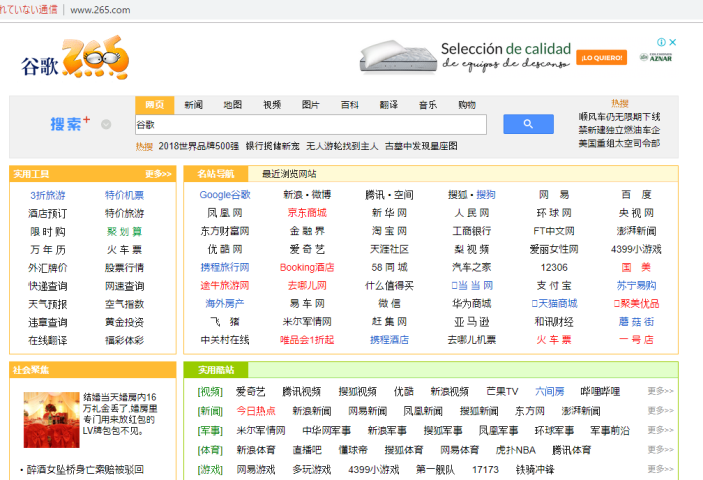Screen dimensions: 703x480
Task: Open the Google谷歌 link
Action: pyautogui.click(x=225, y=195)
